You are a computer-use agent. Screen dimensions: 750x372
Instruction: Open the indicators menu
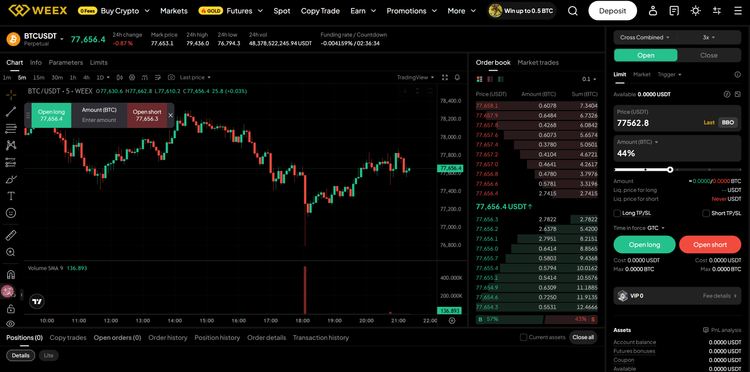click(x=145, y=77)
